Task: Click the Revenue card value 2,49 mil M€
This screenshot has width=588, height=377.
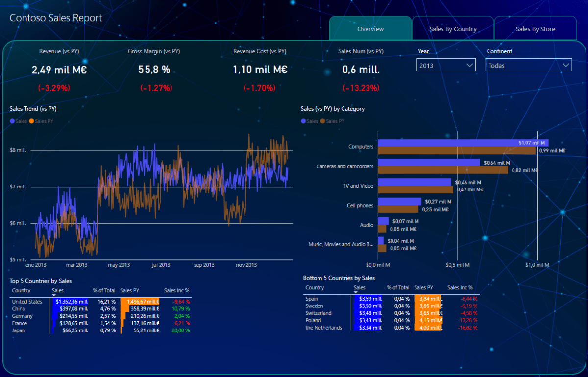Action: (x=59, y=70)
